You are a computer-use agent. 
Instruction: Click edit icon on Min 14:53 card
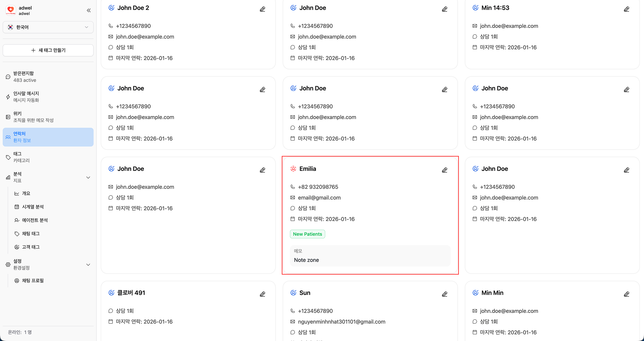point(626,9)
